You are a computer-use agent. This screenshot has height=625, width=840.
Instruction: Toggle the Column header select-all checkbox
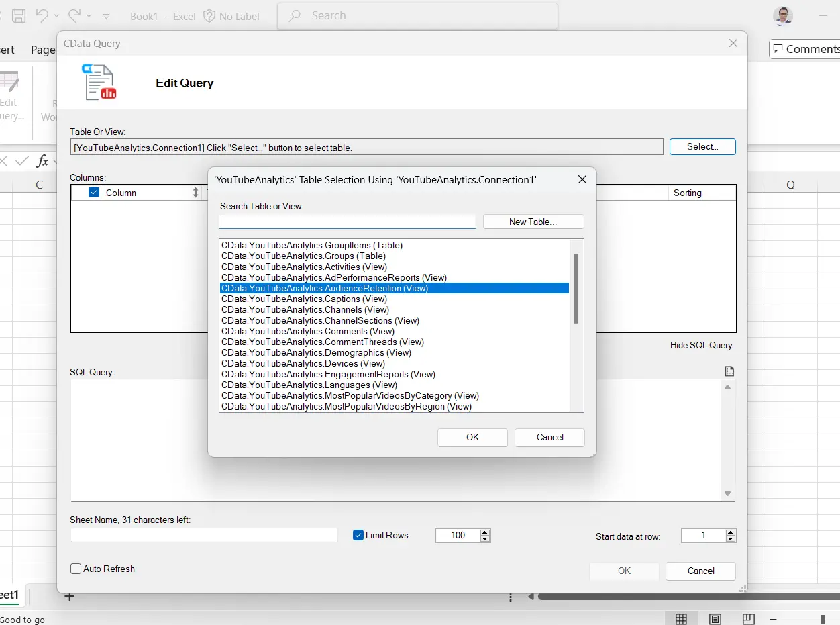(94, 193)
